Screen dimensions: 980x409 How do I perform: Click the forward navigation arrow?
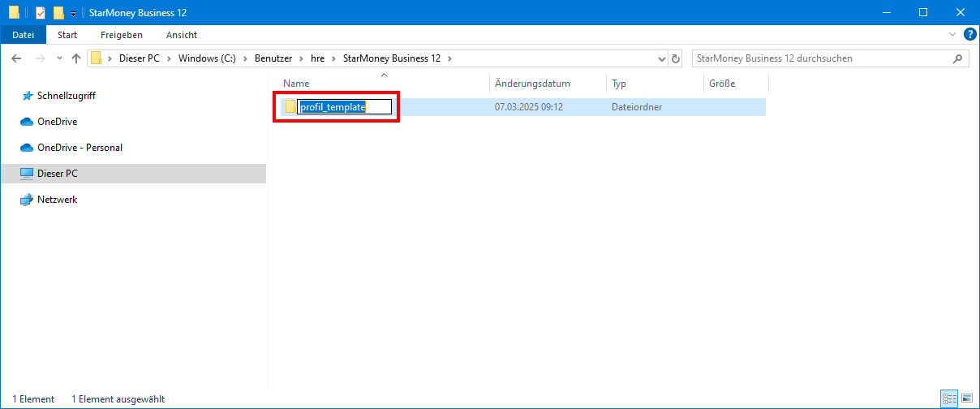pyautogui.click(x=40, y=58)
